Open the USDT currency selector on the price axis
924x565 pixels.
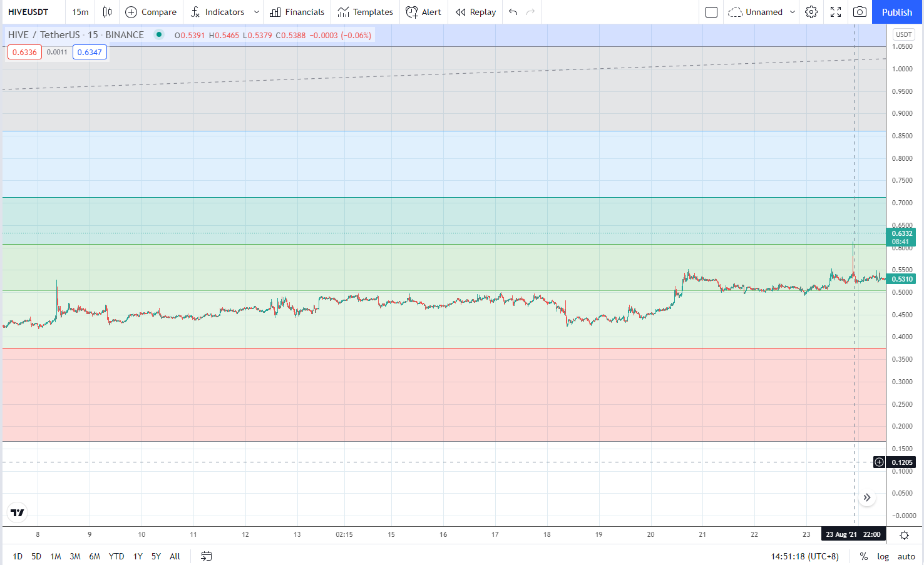pos(904,34)
